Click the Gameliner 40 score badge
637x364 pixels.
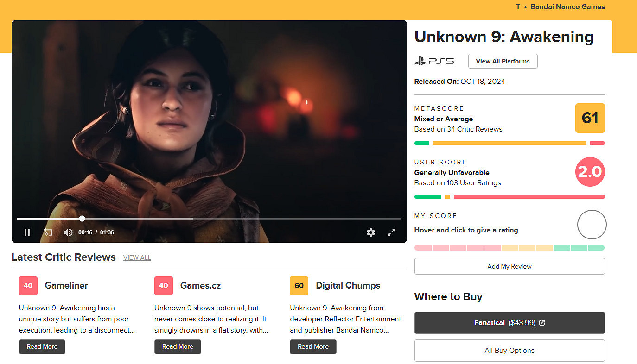click(28, 286)
